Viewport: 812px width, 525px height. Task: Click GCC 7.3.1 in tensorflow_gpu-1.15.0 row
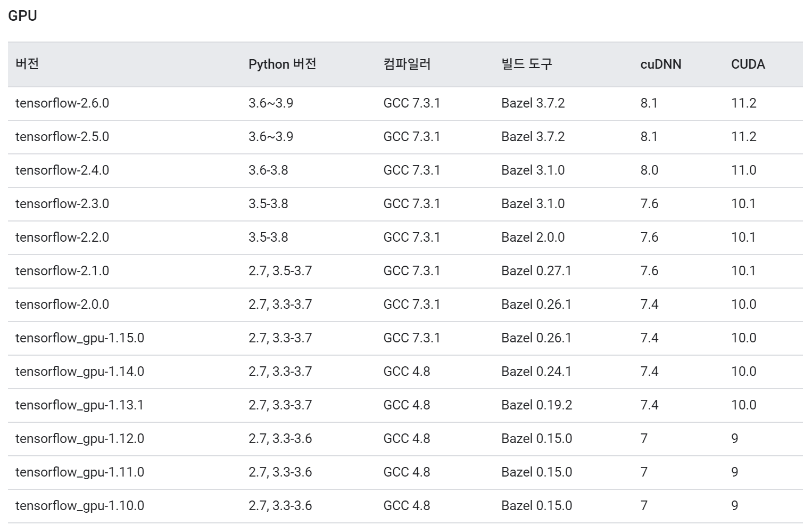412,338
